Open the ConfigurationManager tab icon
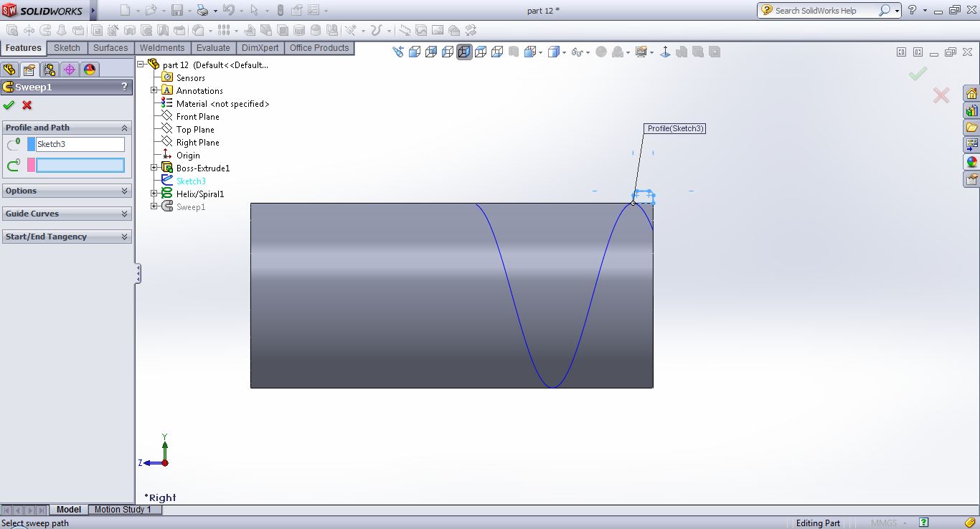 (x=49, y=70)
